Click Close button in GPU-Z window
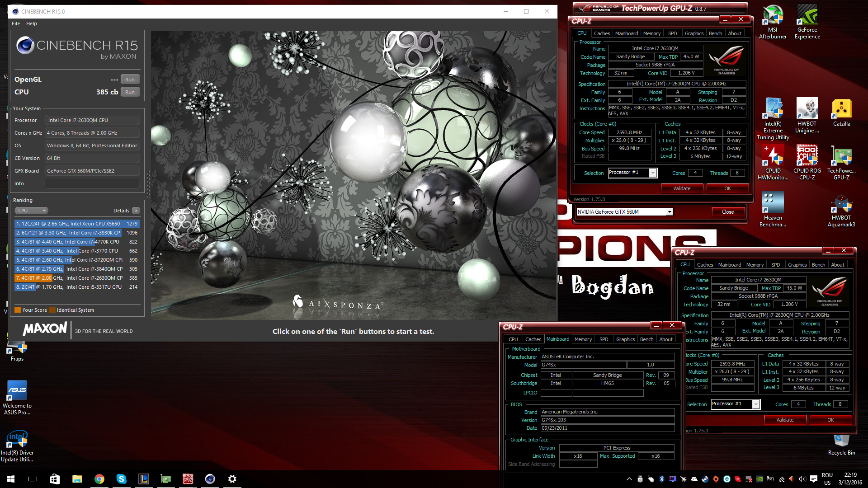 [x=728, y=211]
